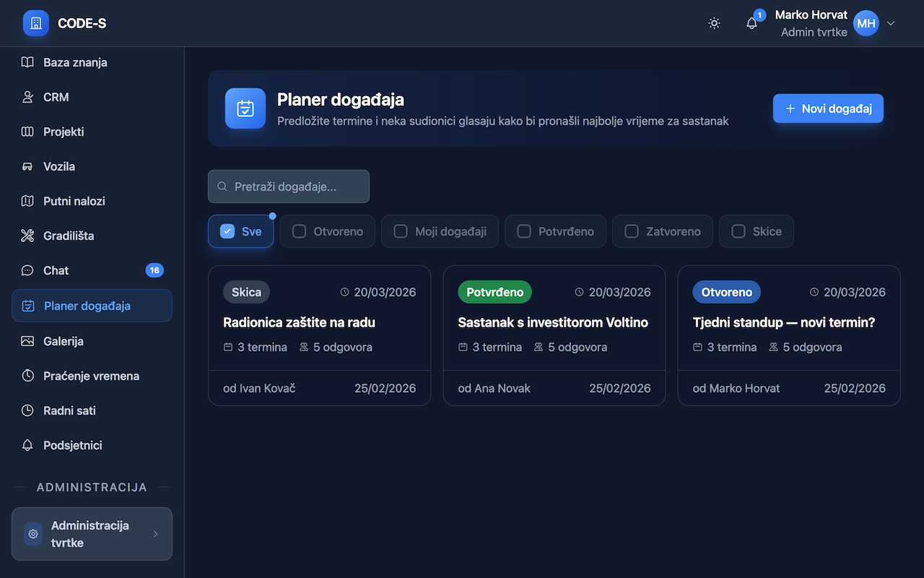Open Chat from the sidebar

[56, 270]
